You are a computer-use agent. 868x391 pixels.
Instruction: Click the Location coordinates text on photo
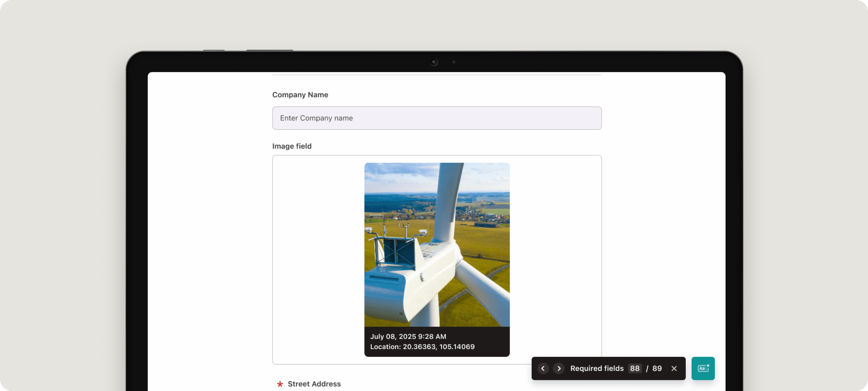click(422, 346)
